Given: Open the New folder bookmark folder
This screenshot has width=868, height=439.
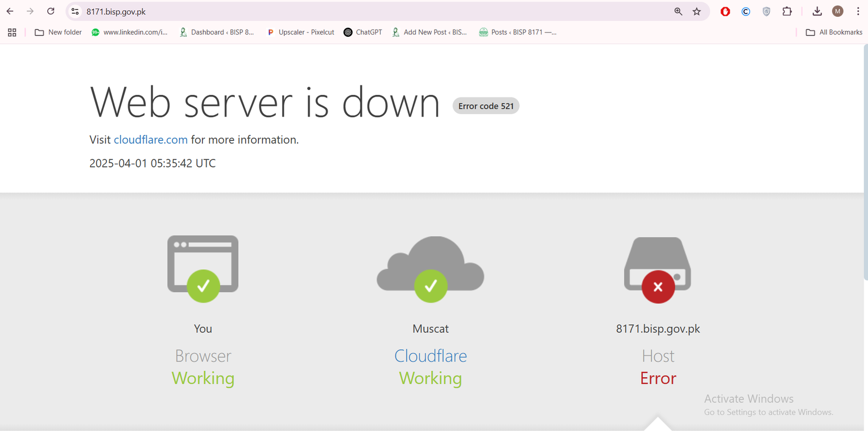Looking at the screenshot, I should pyautogui.click(x=58, y=33).
